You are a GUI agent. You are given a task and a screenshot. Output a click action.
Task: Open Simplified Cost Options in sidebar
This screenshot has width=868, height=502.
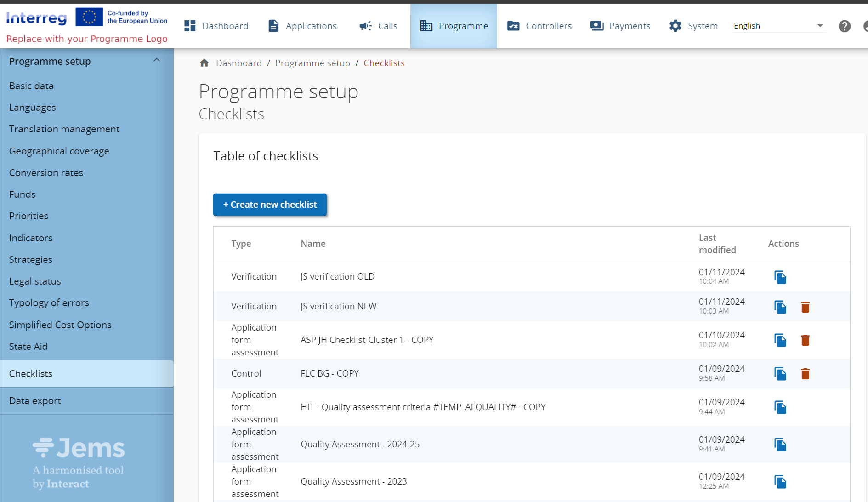click(60, 325)
